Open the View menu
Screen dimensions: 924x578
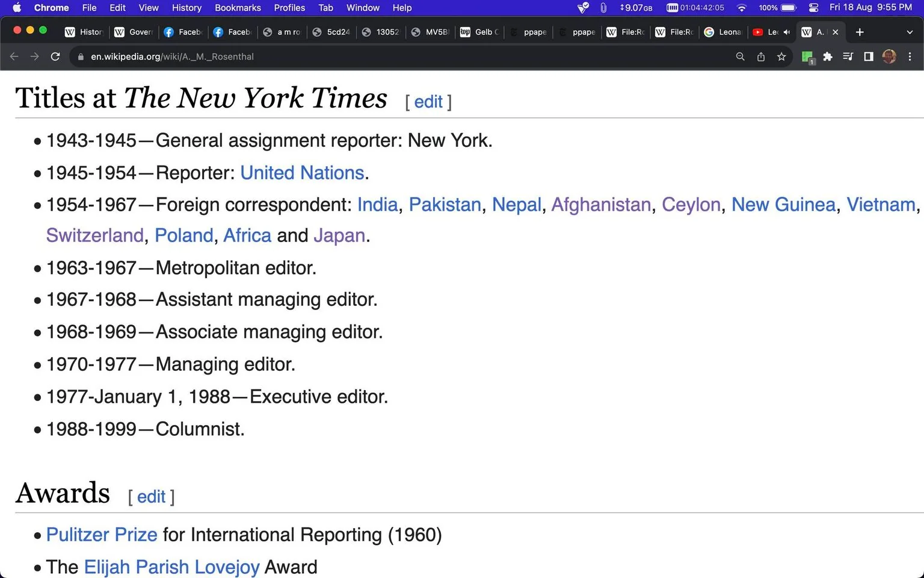(x=149, y=7)
